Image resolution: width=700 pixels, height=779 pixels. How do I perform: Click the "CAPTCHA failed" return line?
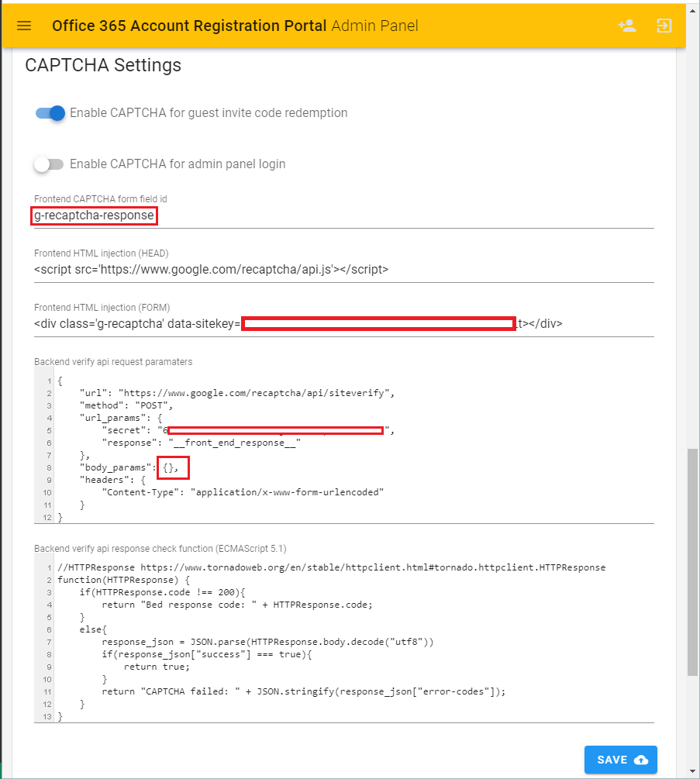pos(304,692)
